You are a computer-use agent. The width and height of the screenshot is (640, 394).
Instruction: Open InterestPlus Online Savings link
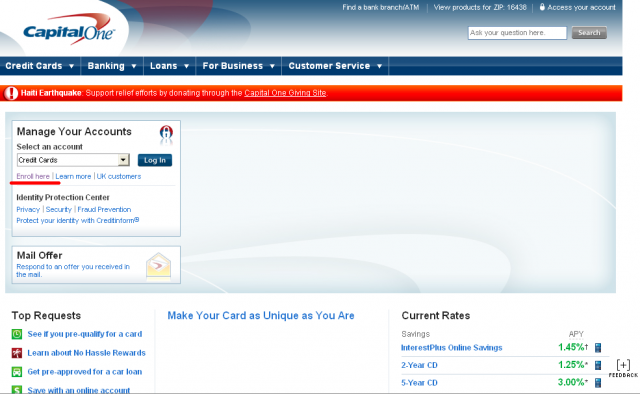(451, 348)
